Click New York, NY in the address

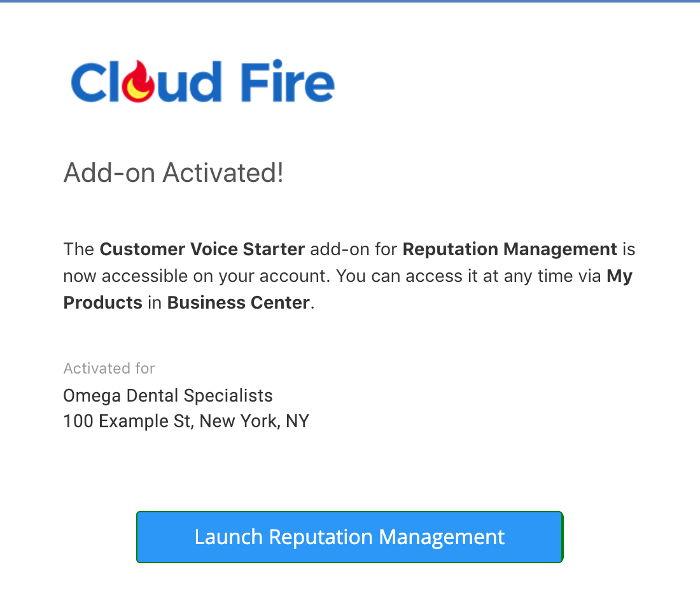point(254,421)
